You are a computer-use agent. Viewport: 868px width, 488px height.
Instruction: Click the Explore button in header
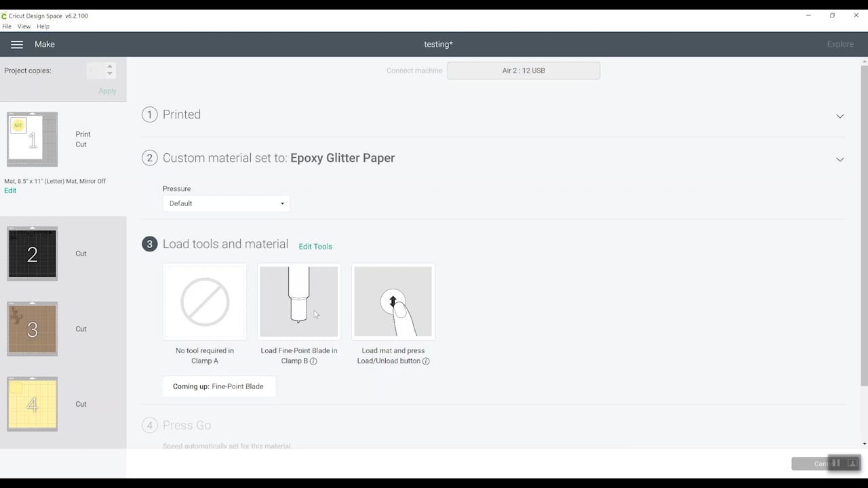pyautogui.click(x=840, y=44)
